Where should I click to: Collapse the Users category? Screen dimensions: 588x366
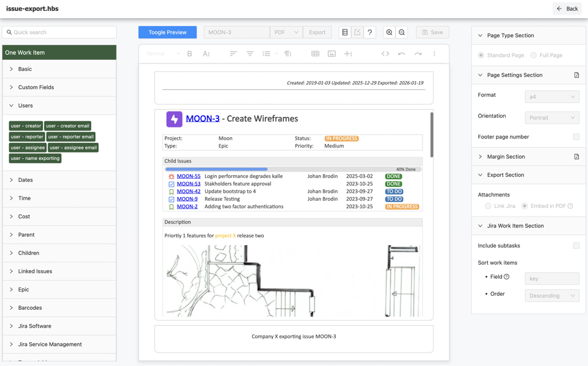(x=59, y=106)
